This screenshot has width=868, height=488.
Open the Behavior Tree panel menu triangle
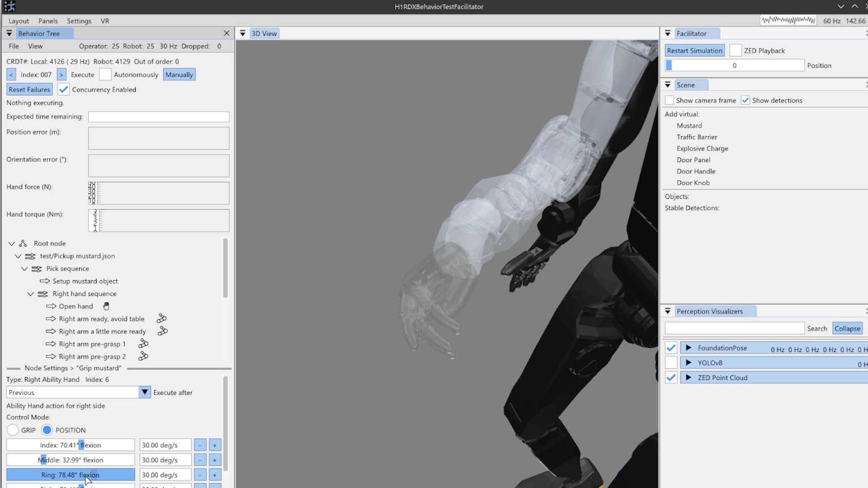point(9,33)
